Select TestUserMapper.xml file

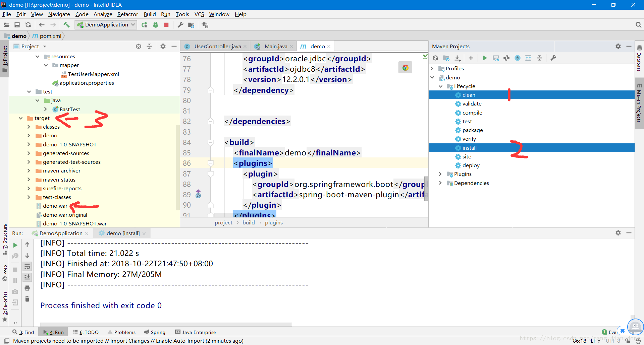click(x=93, y=74)
